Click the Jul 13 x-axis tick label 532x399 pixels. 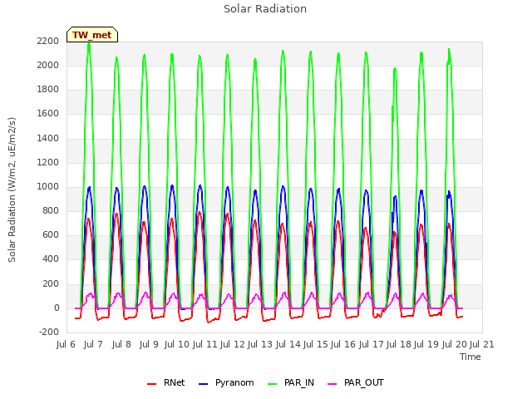coord(260,344)
